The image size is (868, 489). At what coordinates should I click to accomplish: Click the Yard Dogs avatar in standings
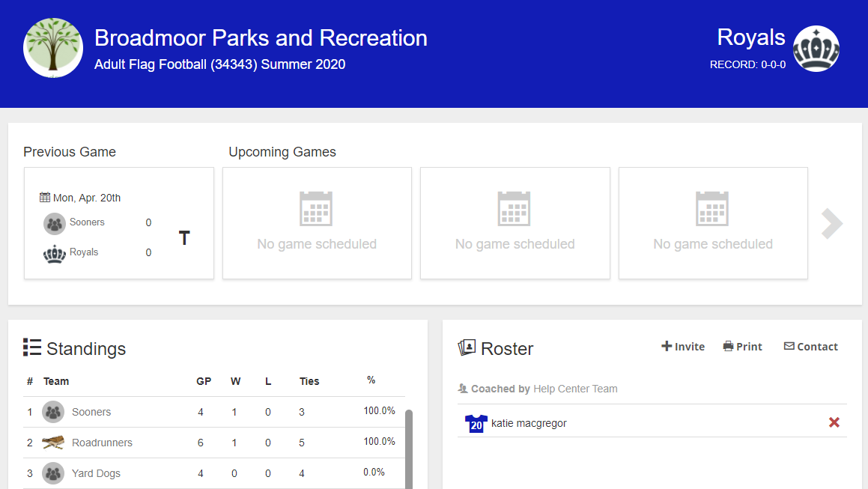53,473
